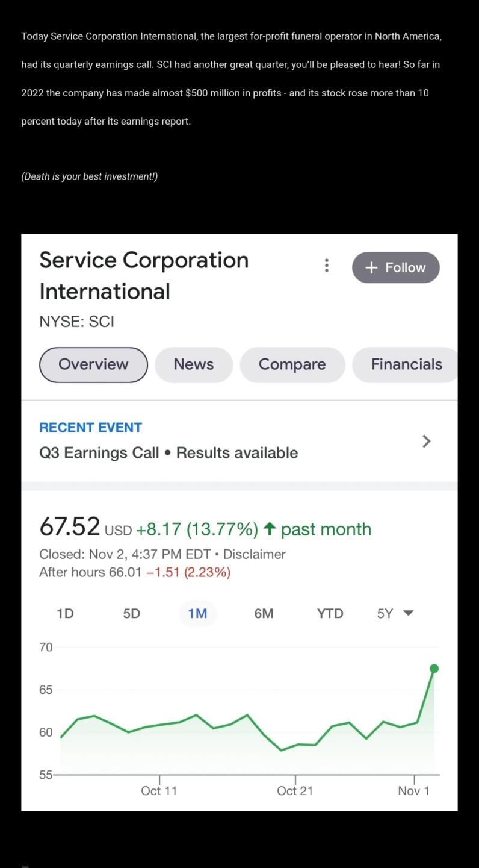
Task: Switch chart to 6M range
Action: (264, 614)
